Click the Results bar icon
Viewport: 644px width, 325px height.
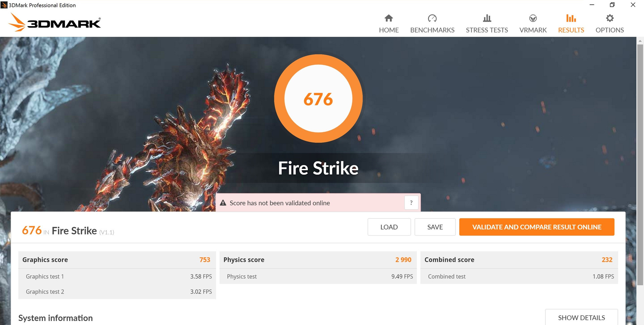[x=571, y=18]
